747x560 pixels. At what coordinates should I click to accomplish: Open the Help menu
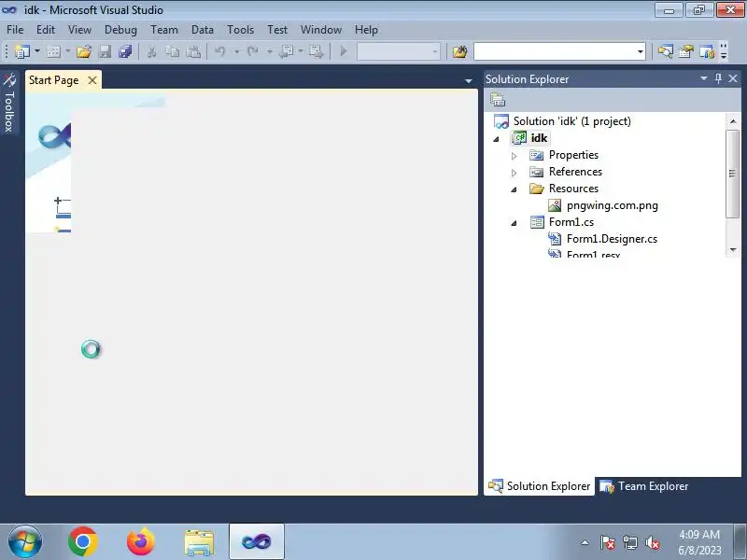[x=366, y=30]
